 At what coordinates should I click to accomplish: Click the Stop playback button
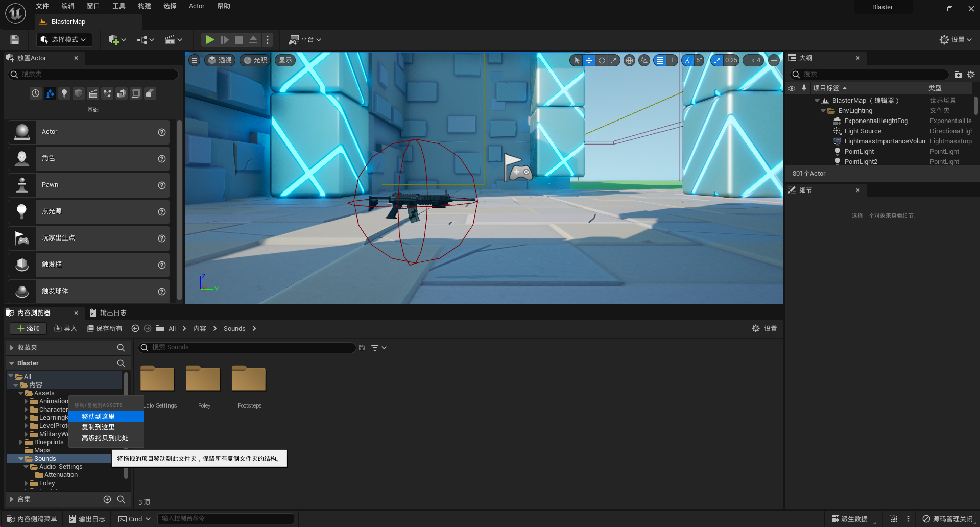238,40
